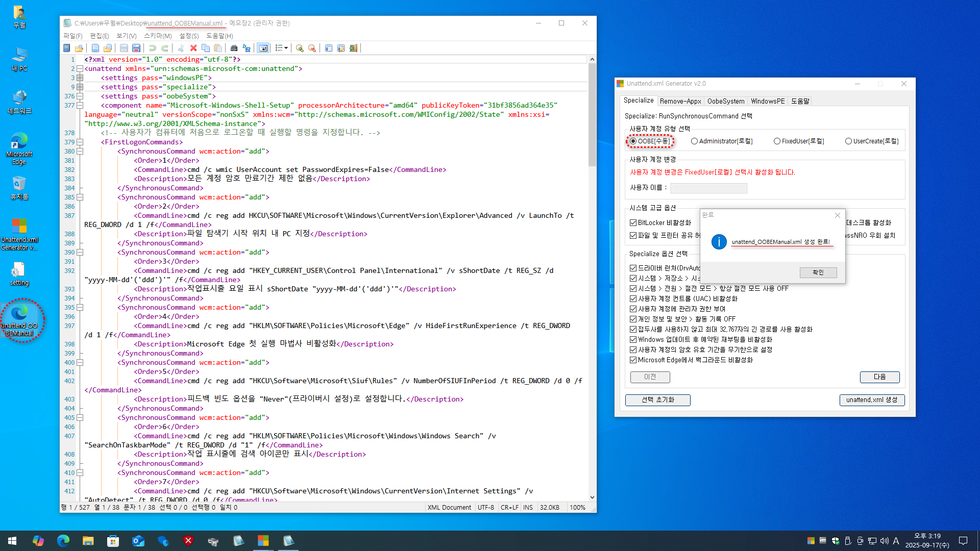Click the Save As floppy icon
The height and width of the screenshot is (551, 980).
click(136, 48)
